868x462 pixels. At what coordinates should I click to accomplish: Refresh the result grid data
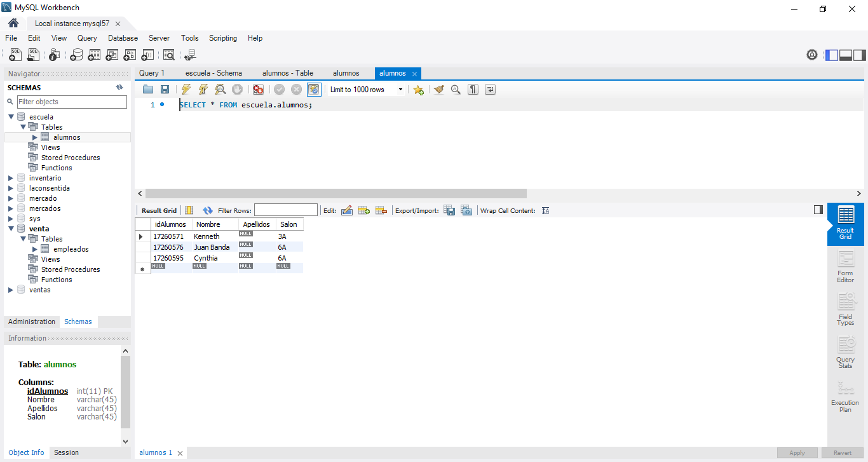(x=208, y=210)
